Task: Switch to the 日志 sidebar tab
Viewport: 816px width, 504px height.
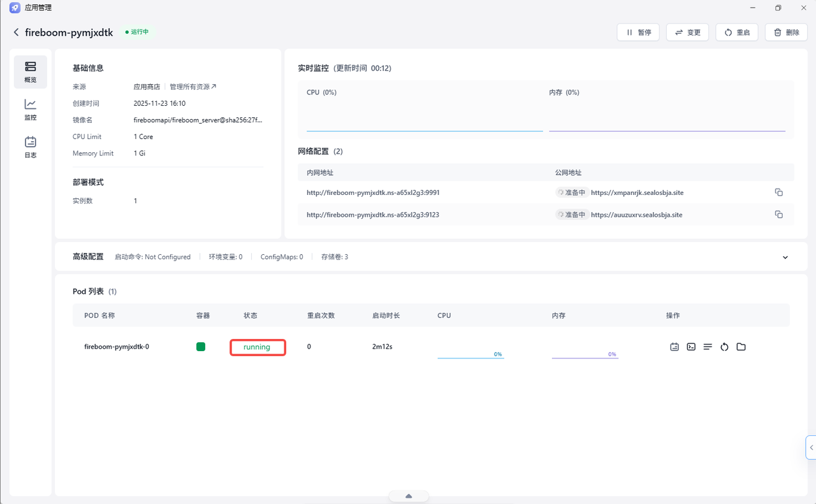Action: tap(31, 147)
